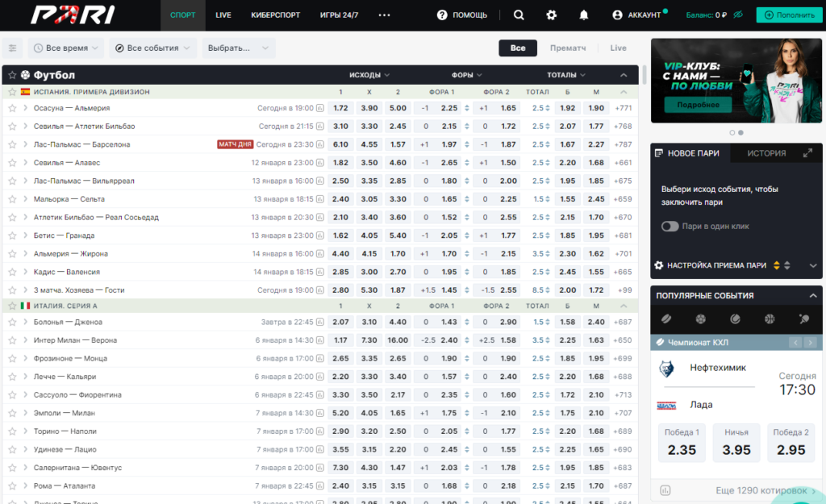
Task: Open statistics icon for Торино — Наполи
Action: (319, 431)
